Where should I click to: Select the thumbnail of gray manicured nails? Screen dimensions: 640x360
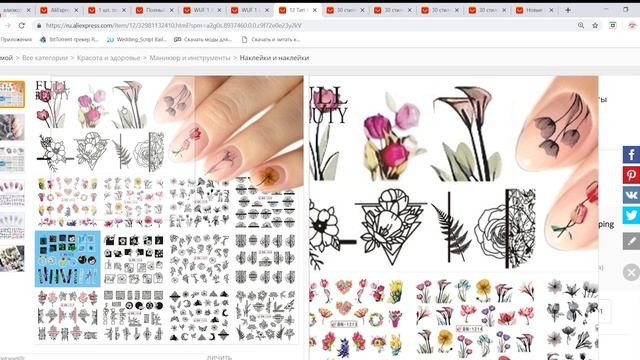[12, 127]
